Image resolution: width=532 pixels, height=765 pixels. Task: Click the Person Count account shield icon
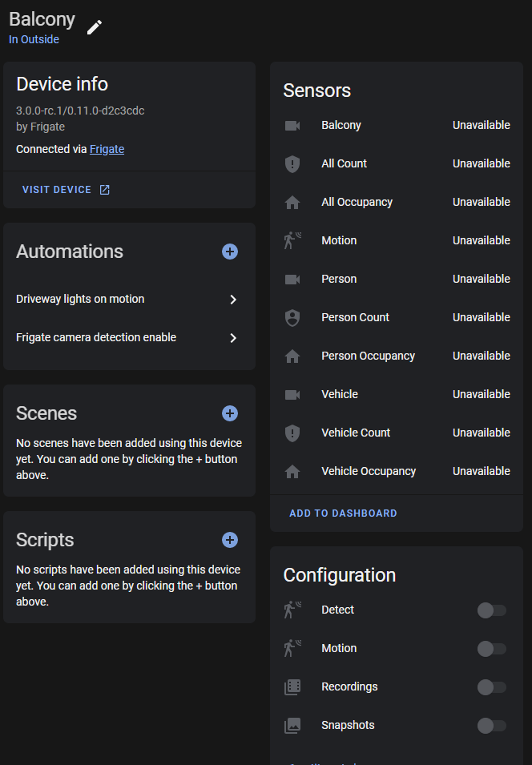(292, 318)
